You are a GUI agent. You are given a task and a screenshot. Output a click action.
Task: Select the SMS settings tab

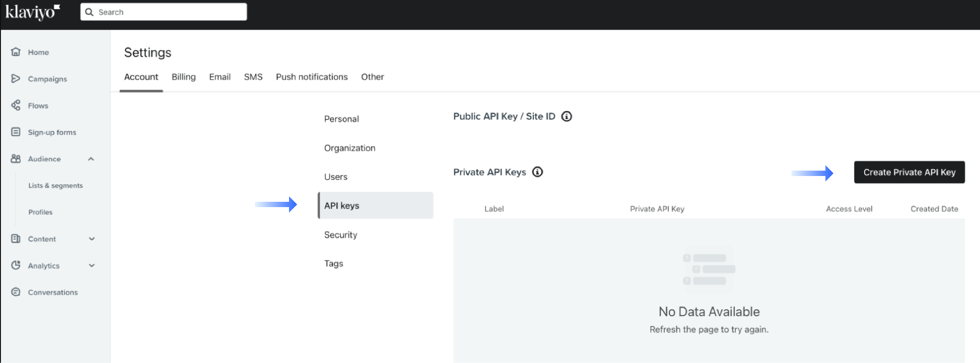point(253,77)
